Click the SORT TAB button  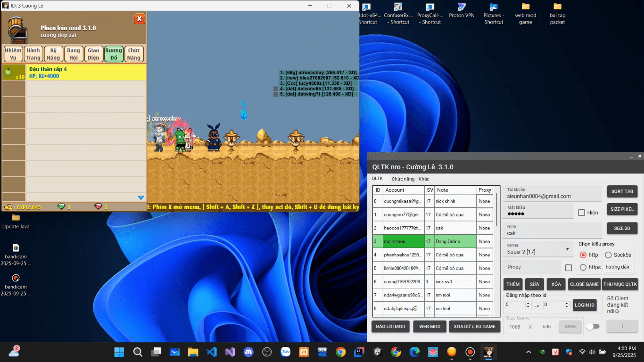622,191
